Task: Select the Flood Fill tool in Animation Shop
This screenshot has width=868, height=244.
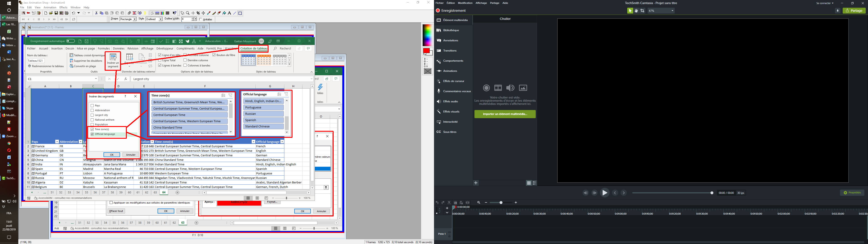Action: (x=224, y=13)
